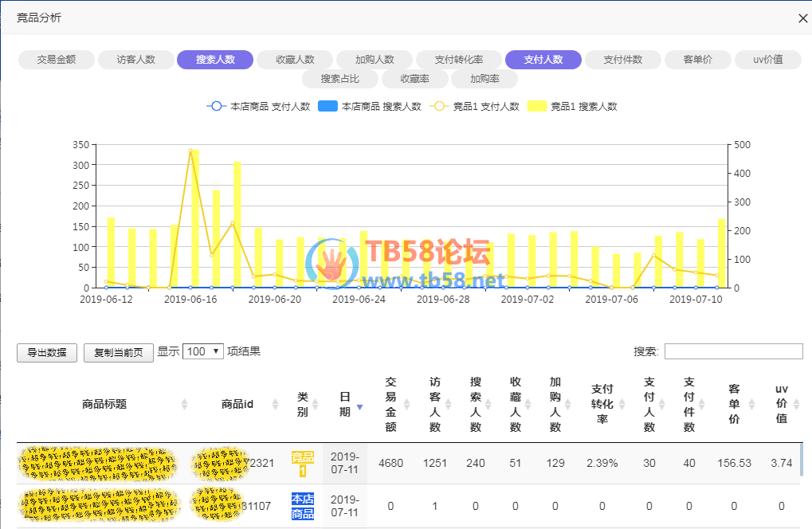Toggle legend 竞品1 支付人数 series
This screenshot has height=529, width=812.
click(x=475, y=107)
